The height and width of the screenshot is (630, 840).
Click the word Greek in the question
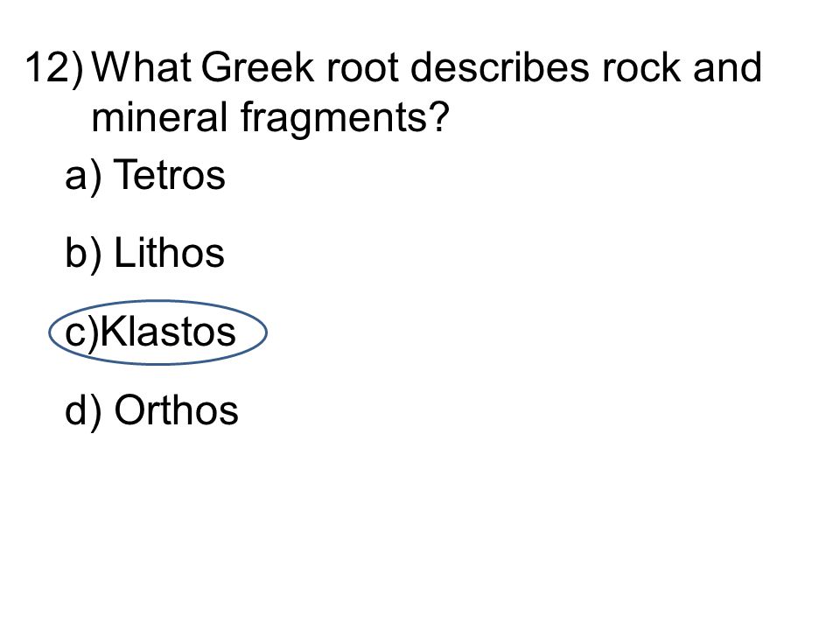(257, 67)
